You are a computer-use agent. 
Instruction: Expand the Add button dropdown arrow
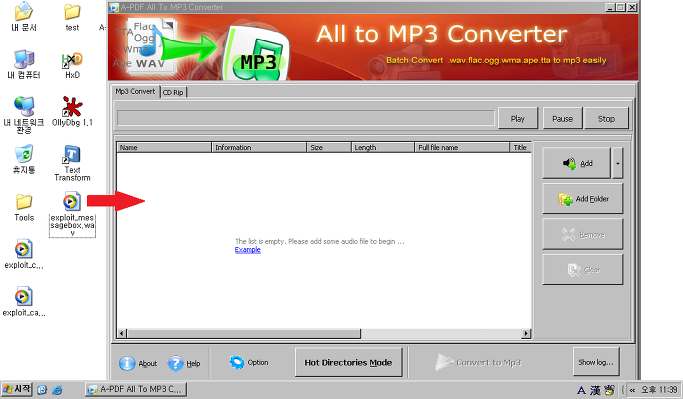[x=617, y=163]
